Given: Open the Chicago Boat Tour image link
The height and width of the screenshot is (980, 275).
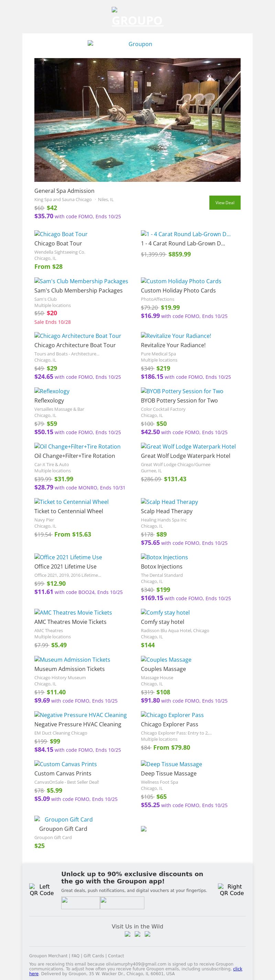Looking at the screenshot, I should point(61,234).
